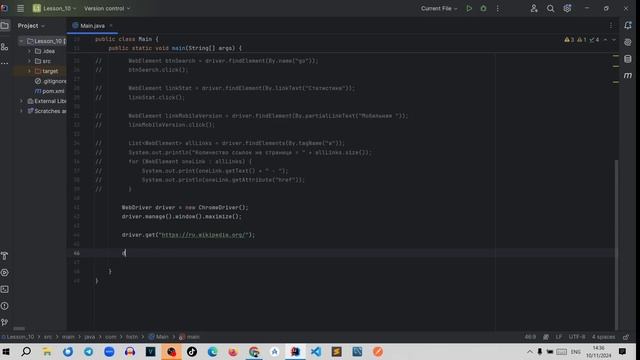Open the Database tool window icon
Viewport: 640px width, 360px height.
[628, 59]
